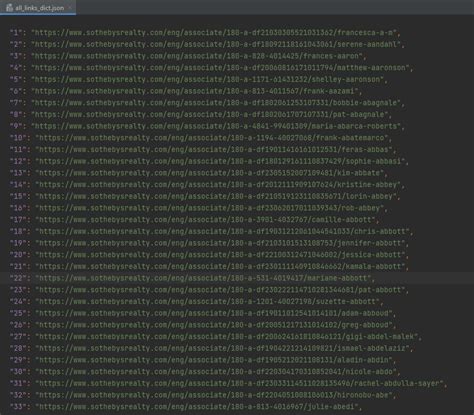This screenshot has height=415, width=474.
Task: Click the rachel-abdulla-sayer URL entry
Action: [239, 383]
